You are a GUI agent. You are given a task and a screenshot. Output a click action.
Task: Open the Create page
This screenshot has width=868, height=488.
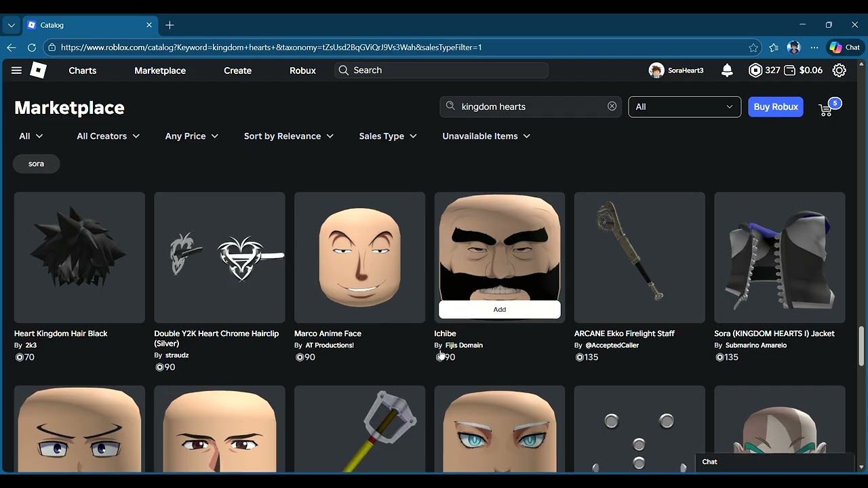tap(237, 70)
